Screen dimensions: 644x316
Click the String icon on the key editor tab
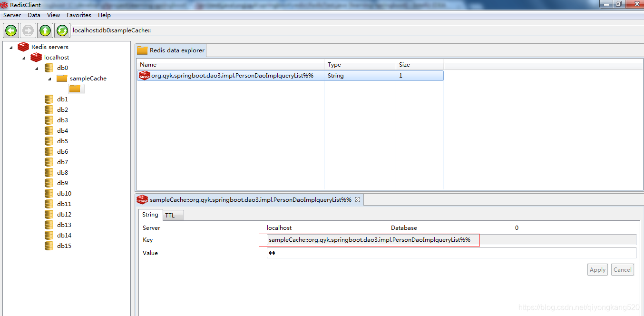pos(142,199)
